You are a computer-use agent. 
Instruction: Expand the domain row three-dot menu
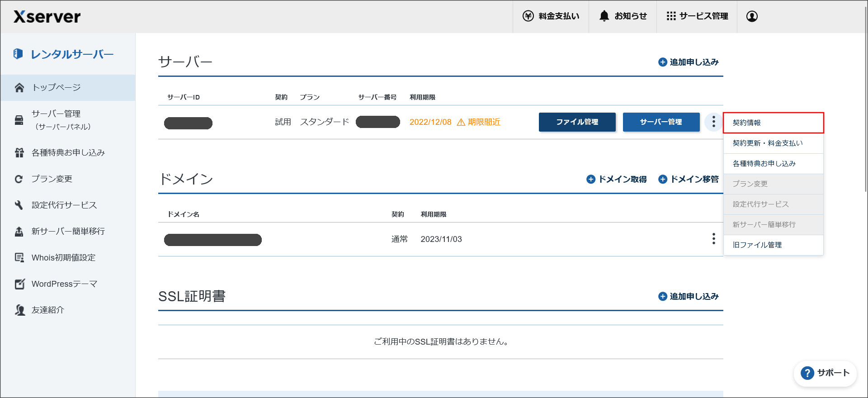[x=713, y=239]
